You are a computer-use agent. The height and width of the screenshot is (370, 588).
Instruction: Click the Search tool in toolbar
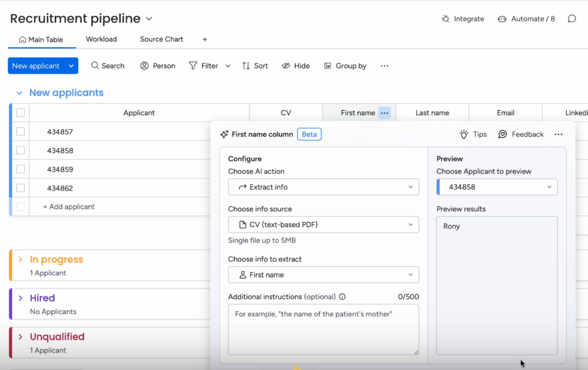click(x=108, y=66)
